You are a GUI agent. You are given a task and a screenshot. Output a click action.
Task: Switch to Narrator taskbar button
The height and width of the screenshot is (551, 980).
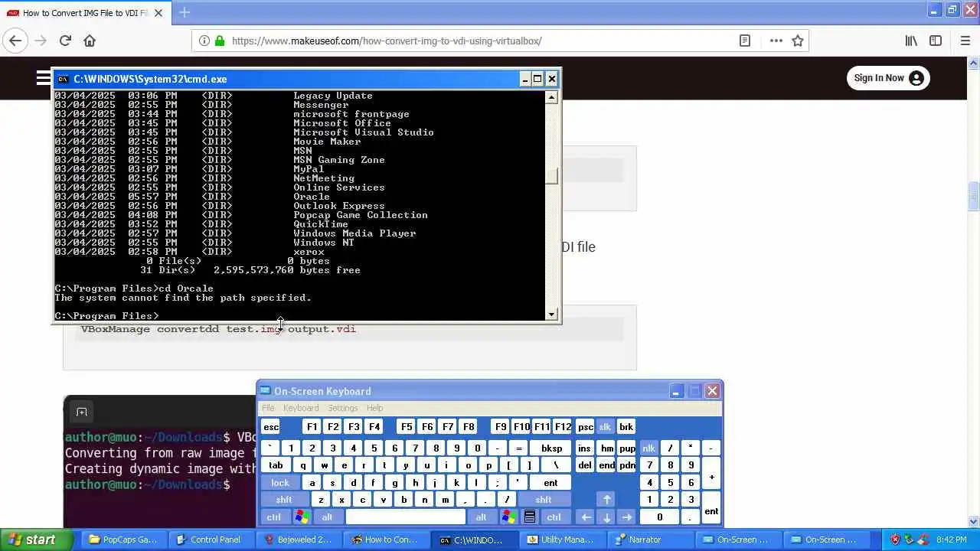(x=648, y=540)
